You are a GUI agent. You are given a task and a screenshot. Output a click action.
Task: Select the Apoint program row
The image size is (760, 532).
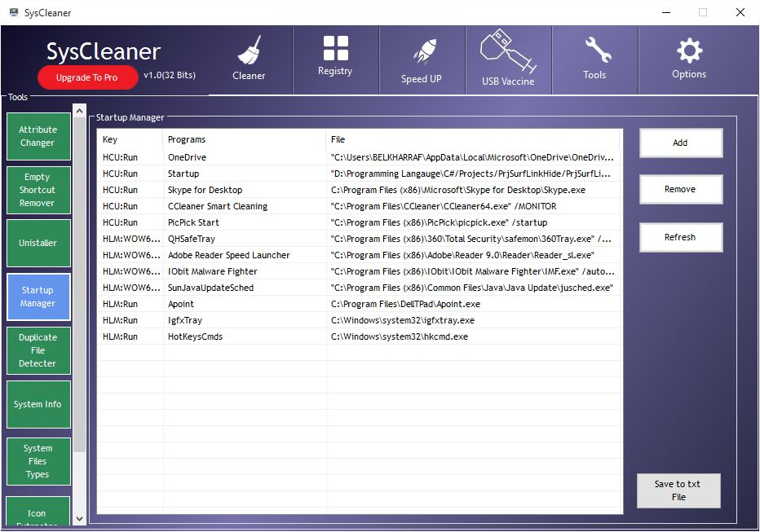(x=359, y=304)
